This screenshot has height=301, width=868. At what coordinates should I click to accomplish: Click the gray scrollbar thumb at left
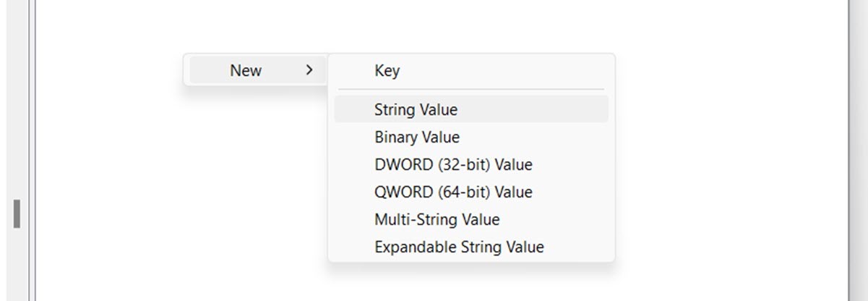pos(17,214)
